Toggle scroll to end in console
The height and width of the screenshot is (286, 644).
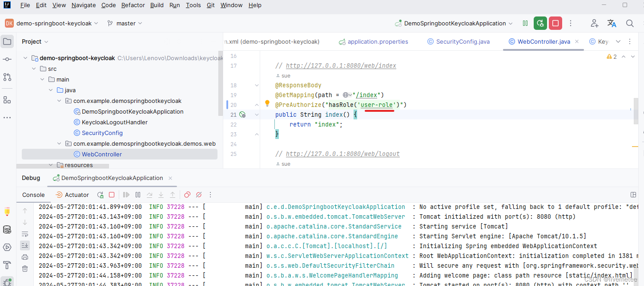click(x=25, y=245)
